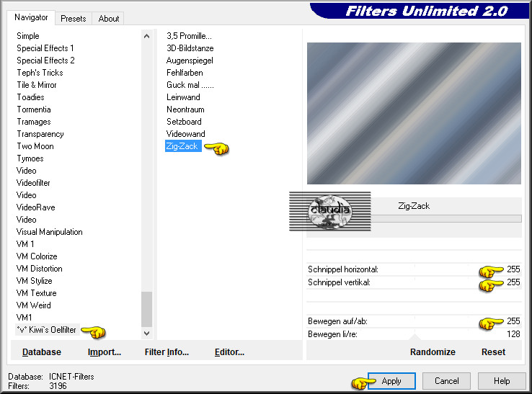Apply the Zig-Zack filter
The height and width of the screenshot is (394, 532).
(x=391, y=381)
